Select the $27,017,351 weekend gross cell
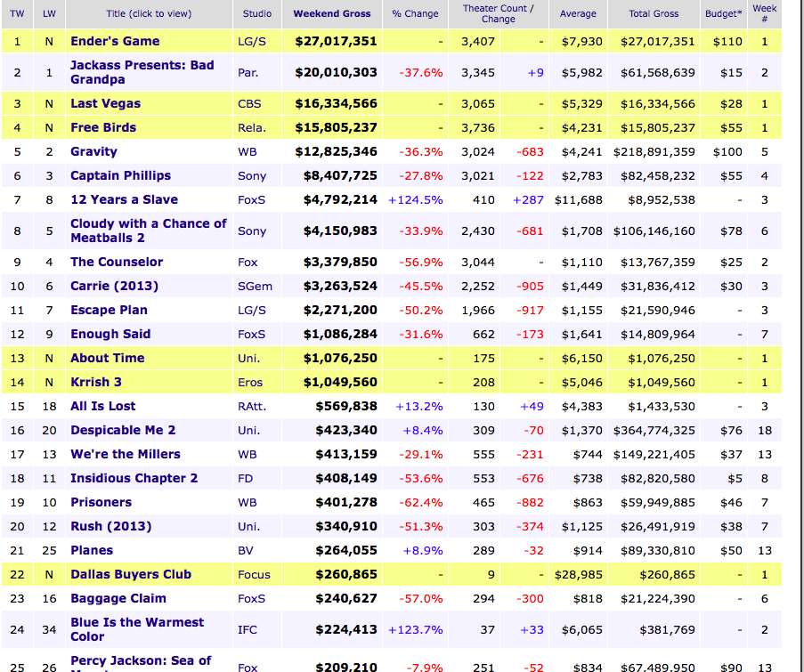 point(336,42)
